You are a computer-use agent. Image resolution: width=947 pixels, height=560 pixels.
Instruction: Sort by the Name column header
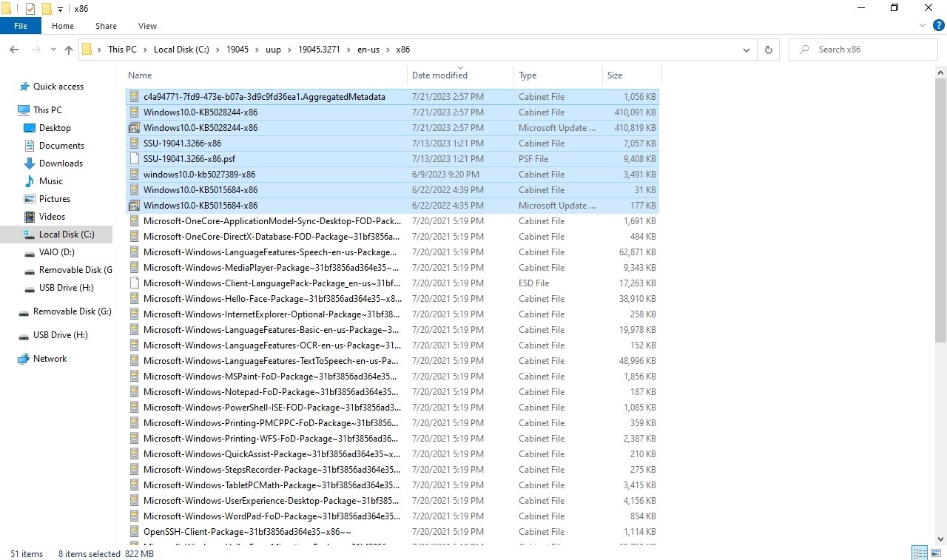(266, 75)
